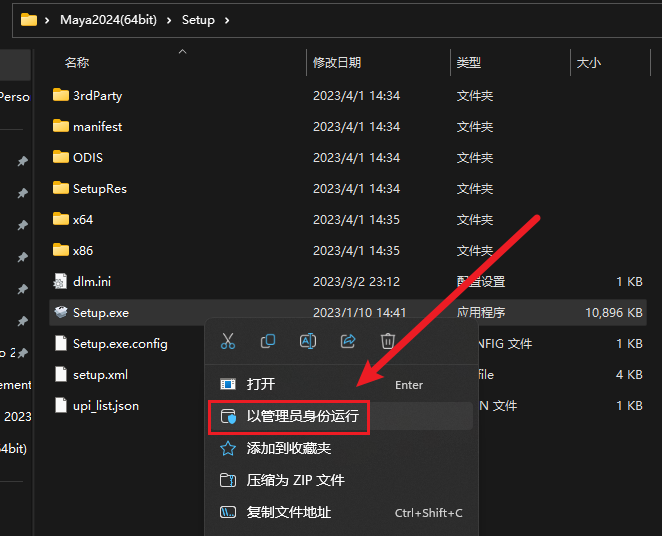Click the admin shield icon in menu
The image size is (662, 536).
point(228,417)
